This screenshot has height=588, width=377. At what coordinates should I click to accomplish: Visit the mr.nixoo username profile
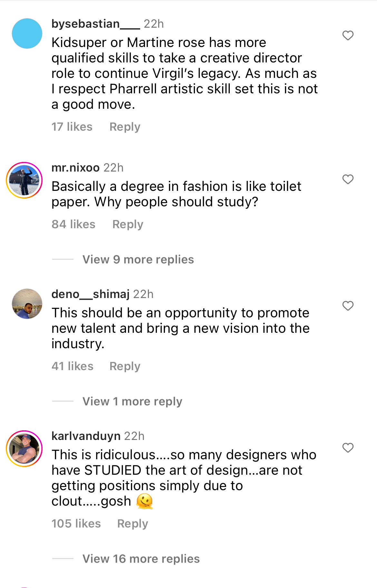[75, 168]
